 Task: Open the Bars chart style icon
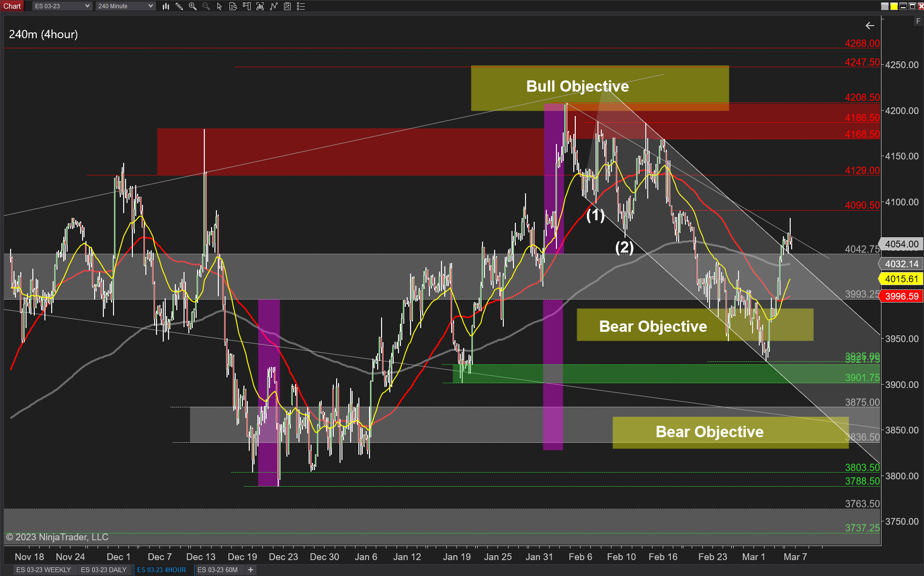point(166,6)
